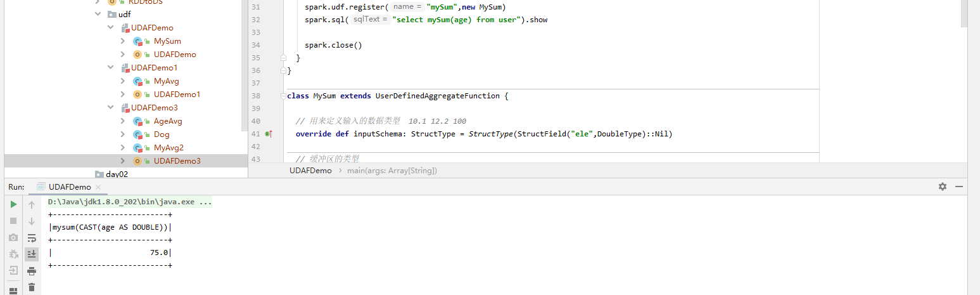980x295 pixels.
Task: Click the Stop process square icon
Action: point(13,221)
